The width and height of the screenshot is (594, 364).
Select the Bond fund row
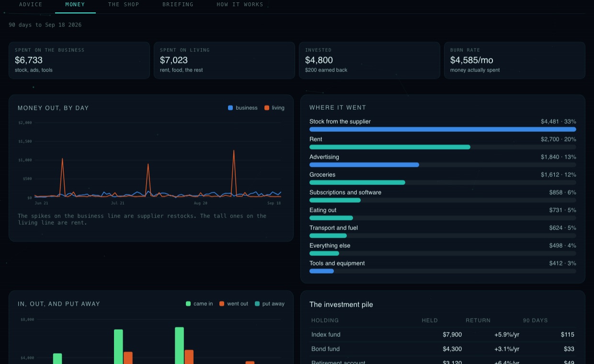[x=443, y=349]
